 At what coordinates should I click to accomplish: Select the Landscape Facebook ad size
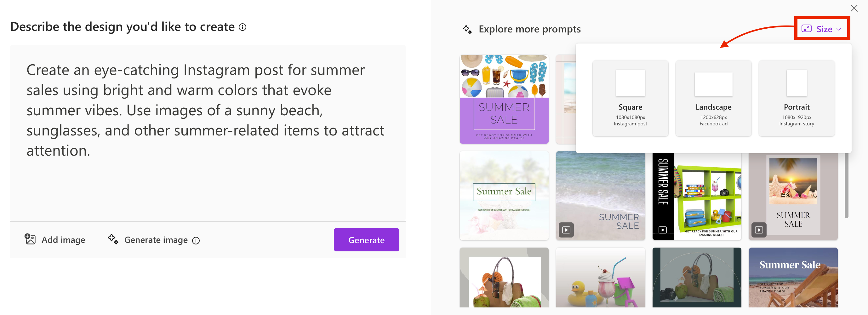point(713,98)
